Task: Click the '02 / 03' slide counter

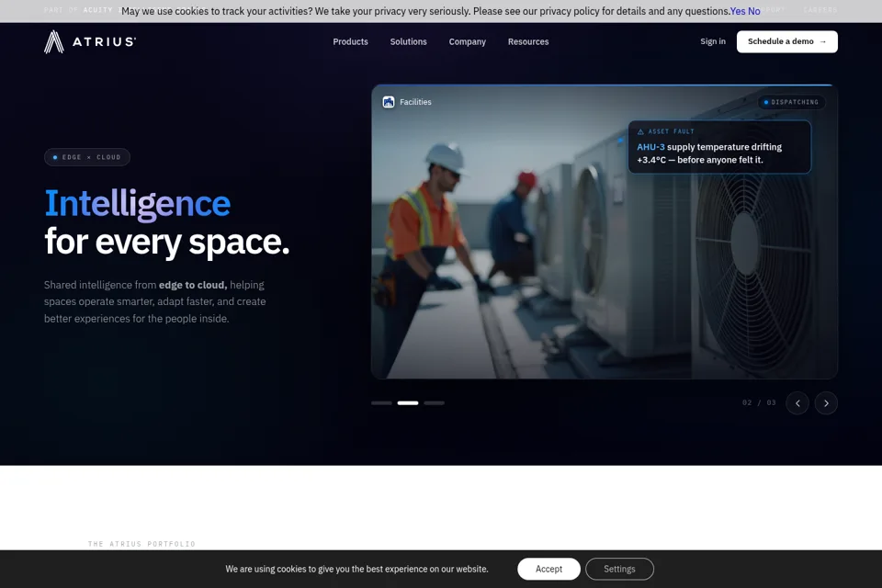Action: pyautogui.click(x=759, y=403)
